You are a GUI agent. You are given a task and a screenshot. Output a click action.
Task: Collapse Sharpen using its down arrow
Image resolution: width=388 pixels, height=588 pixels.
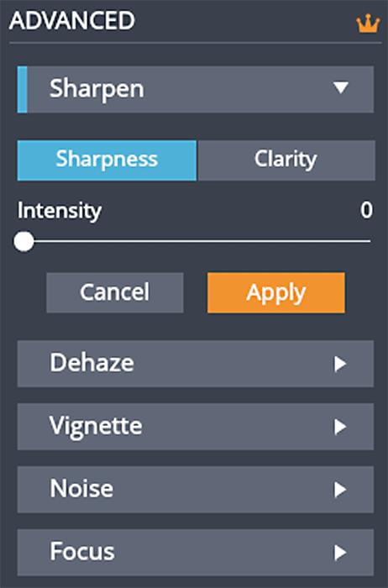coord(341,87)
